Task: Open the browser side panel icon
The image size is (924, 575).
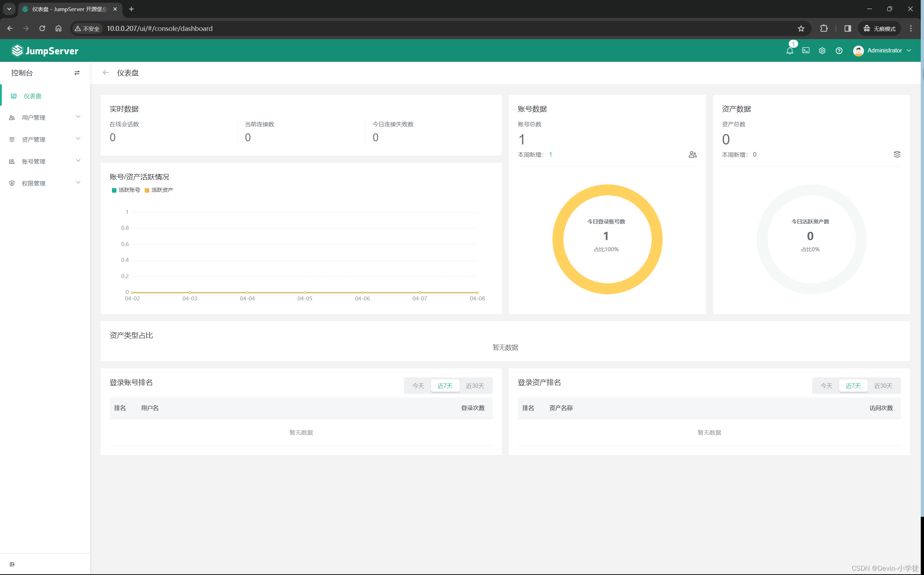Action: [x=847, y=28]
